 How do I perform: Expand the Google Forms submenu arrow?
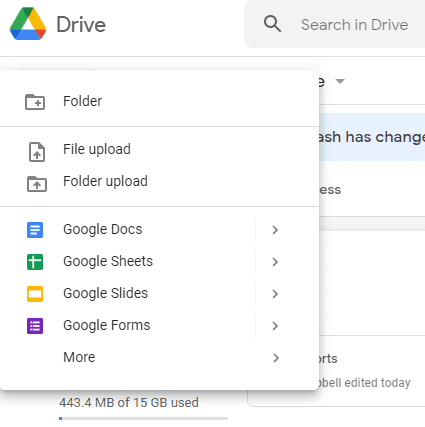pyautogui.click(x=275, y=326)
